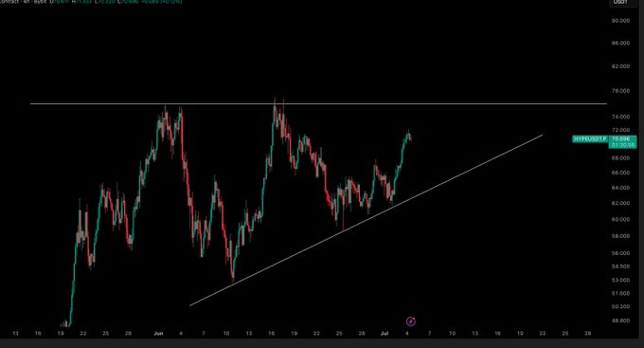The height and width of the screenshot is (348, 644).
Task: Click the 90.000 price axis label
Action: 620,21
